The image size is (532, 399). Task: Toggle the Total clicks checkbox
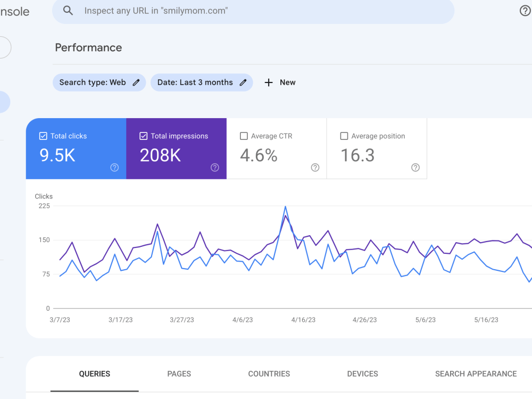click(43, 136)
